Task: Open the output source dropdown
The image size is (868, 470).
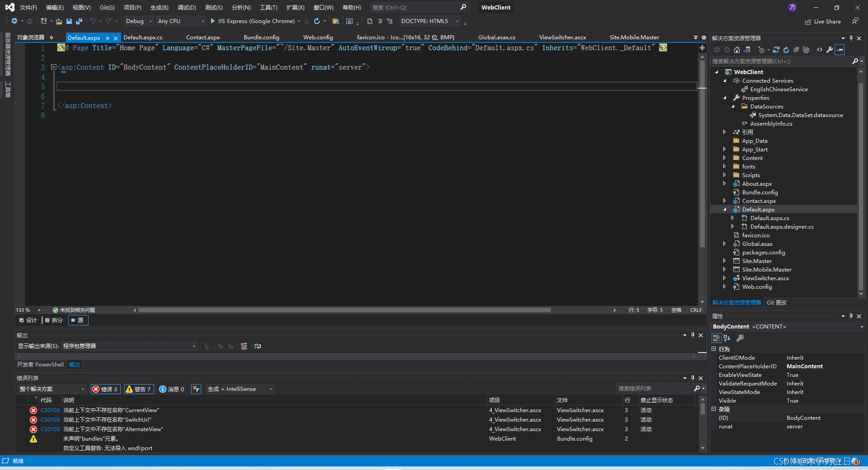Action: pos(129,346)
